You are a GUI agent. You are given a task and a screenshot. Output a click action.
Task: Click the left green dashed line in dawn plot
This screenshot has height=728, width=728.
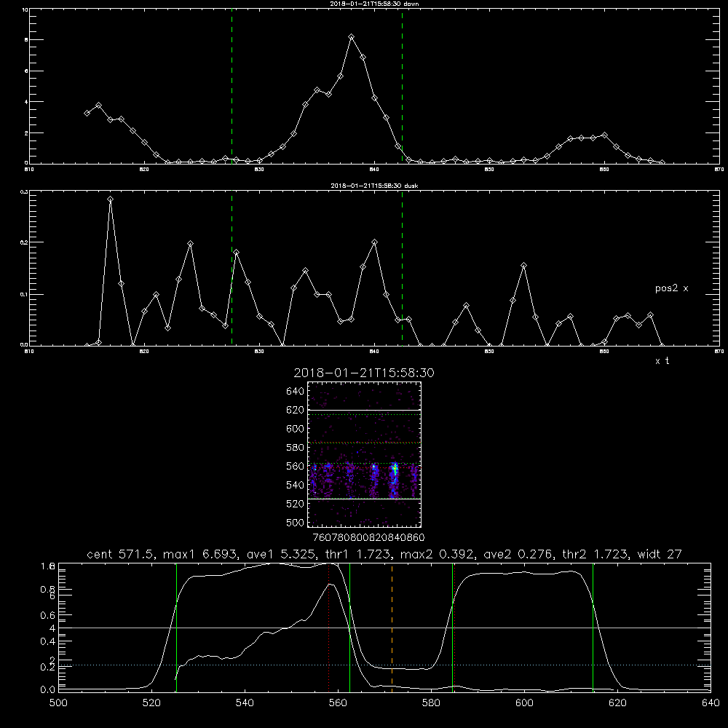tap(232, 87)
